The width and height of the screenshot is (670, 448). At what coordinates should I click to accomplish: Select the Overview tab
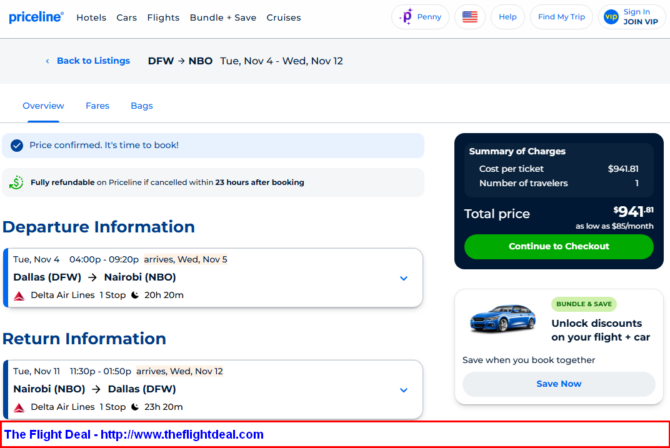43,106
